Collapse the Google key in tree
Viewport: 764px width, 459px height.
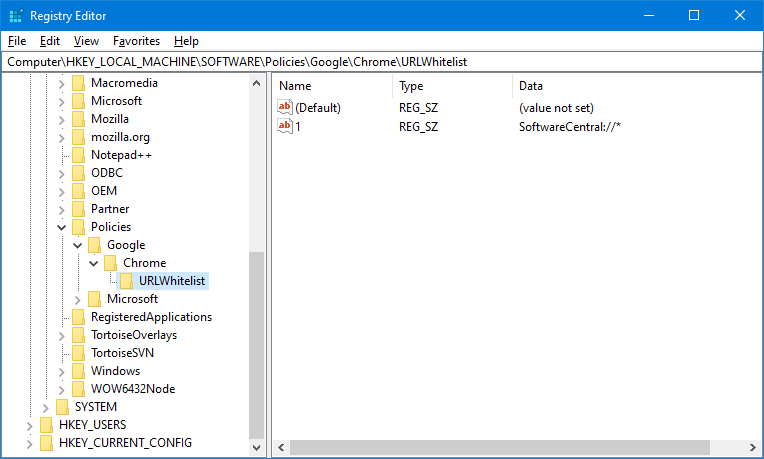point(78,245)
